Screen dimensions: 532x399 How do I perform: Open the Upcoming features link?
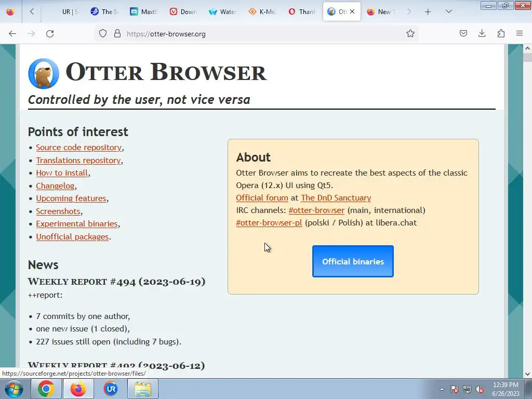click(71, 198)
